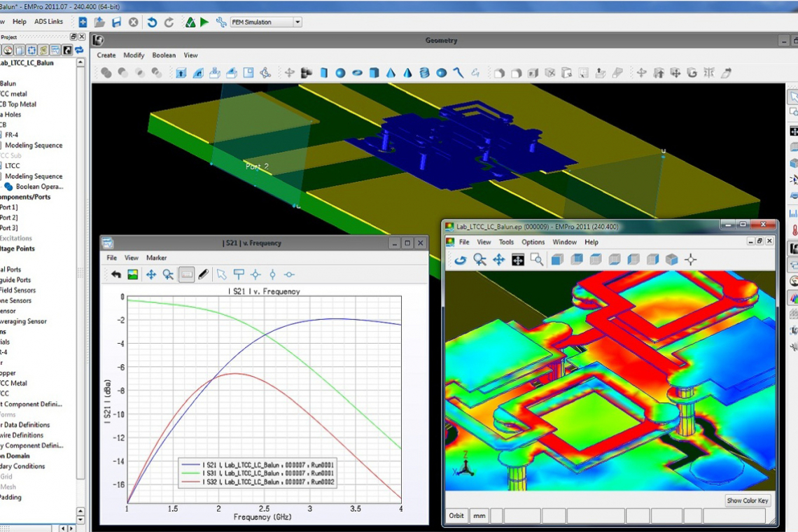Select the FR-4 tree item
This screenshot has height=532, width=798.
11,135
